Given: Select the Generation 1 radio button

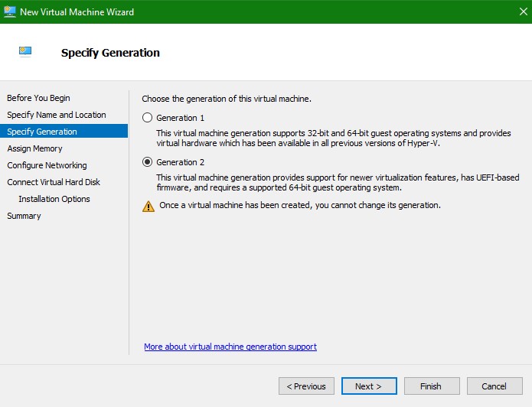Looking at the screenshot, I should click(148, 118).
